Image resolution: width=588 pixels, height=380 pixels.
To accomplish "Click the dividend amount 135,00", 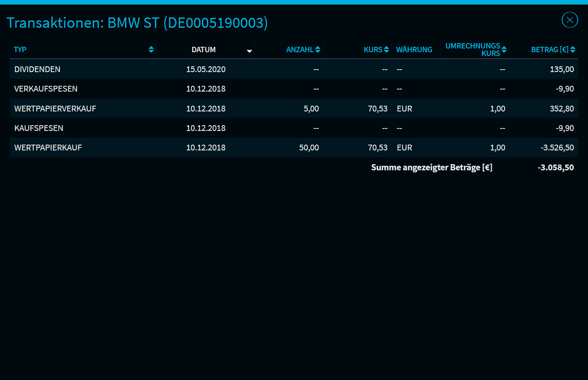I will pos(561,69).
